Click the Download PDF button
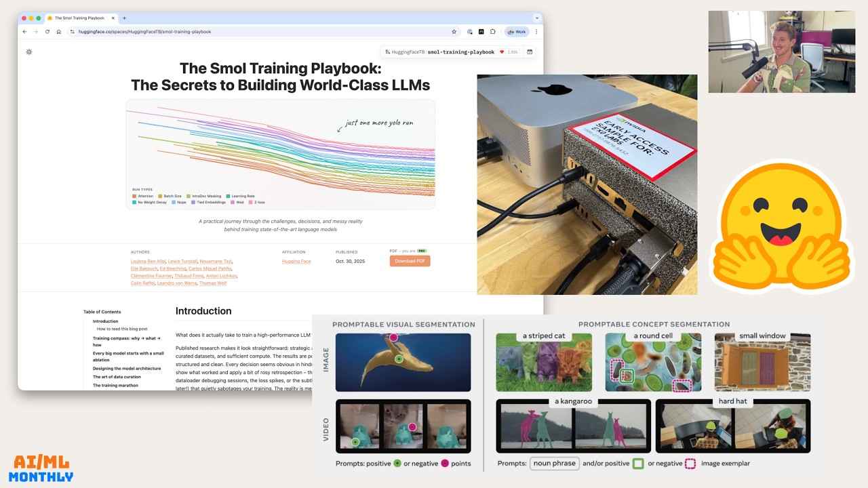868x488 pixels. pos(410,261)
